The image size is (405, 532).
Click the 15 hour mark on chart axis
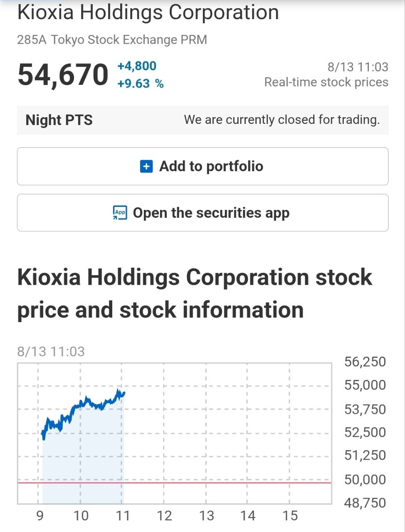click(x=290, y=516)
